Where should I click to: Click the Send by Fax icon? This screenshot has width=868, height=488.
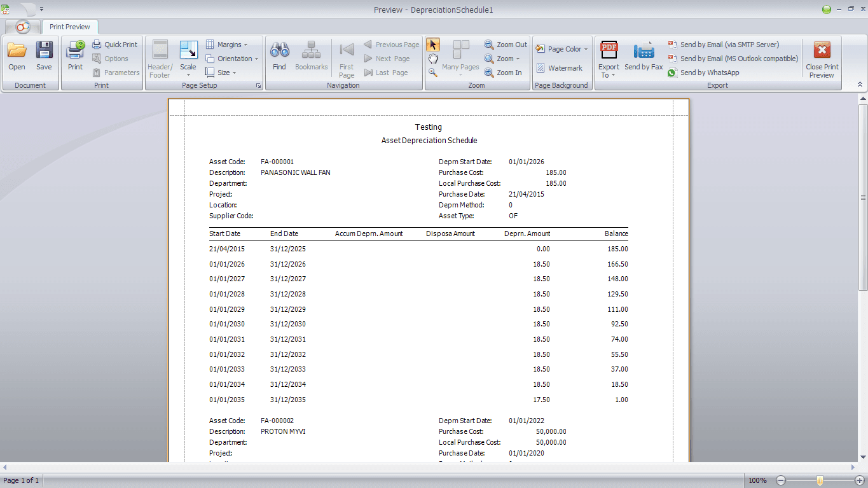[644, 51]
